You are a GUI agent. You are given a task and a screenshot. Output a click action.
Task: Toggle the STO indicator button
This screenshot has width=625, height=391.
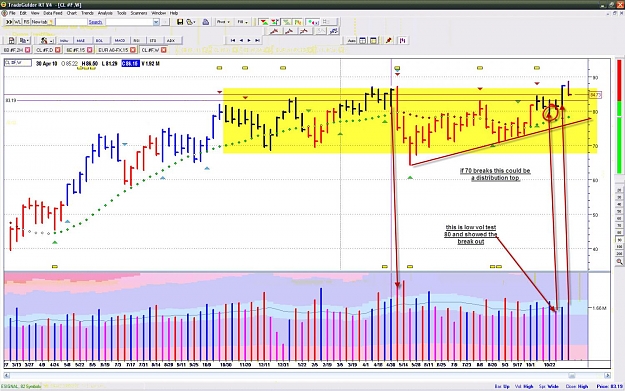coord(153,40)
